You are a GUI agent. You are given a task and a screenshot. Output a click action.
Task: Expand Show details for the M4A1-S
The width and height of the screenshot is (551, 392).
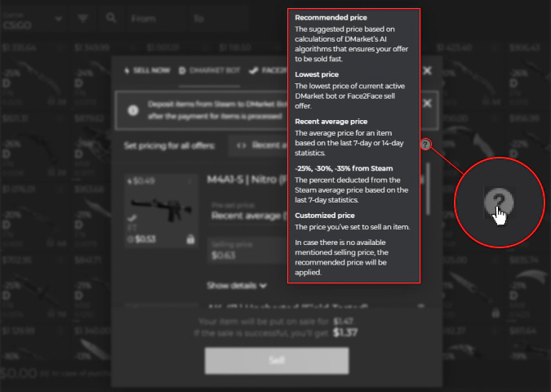pos(237,286)
